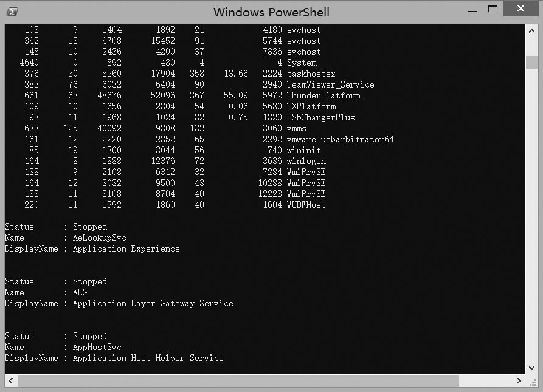Click the horizontal scrollbar right arrow
Viewport: 543px width, 392px height.
click(519, 380)
